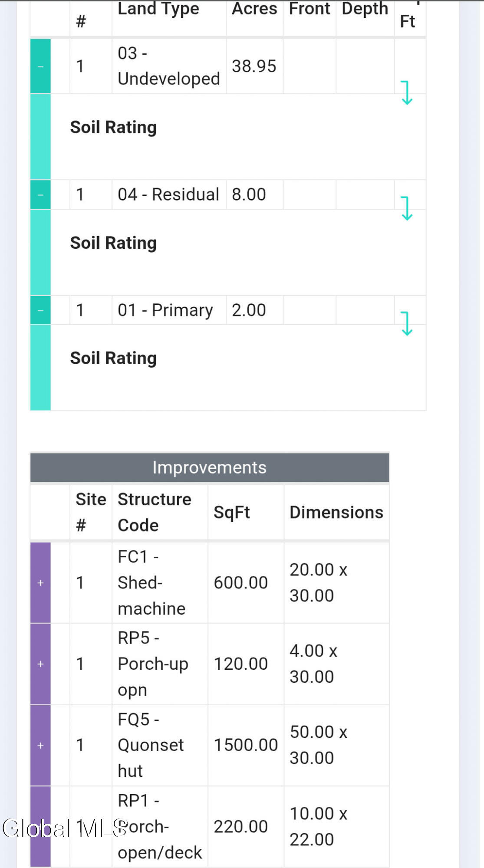Select the 38.95 acres cell
Screen dimensions: 484x868
pos(254,66)
